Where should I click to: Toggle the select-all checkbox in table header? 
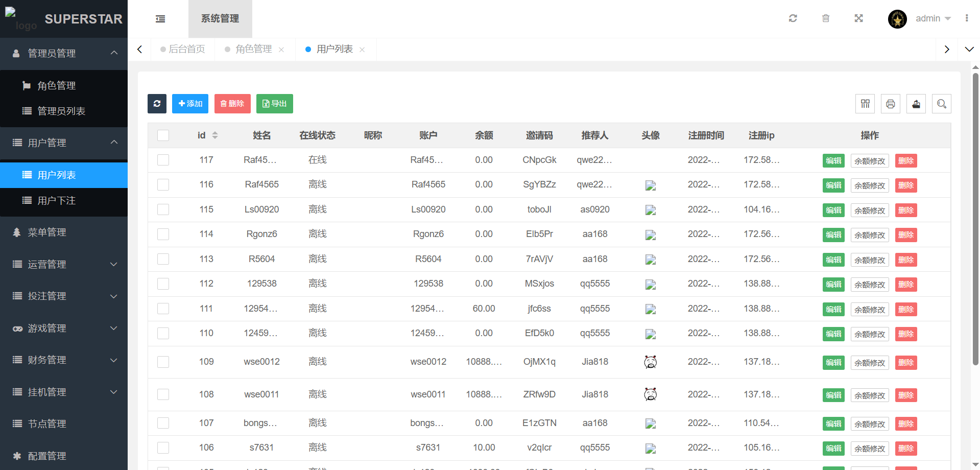point(163,135)
